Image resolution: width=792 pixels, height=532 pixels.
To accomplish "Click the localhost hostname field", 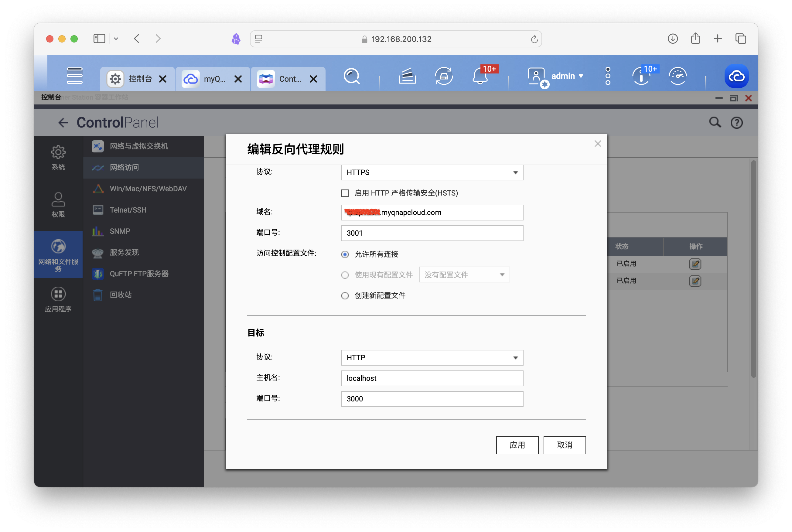I will [x=432, y=378].
